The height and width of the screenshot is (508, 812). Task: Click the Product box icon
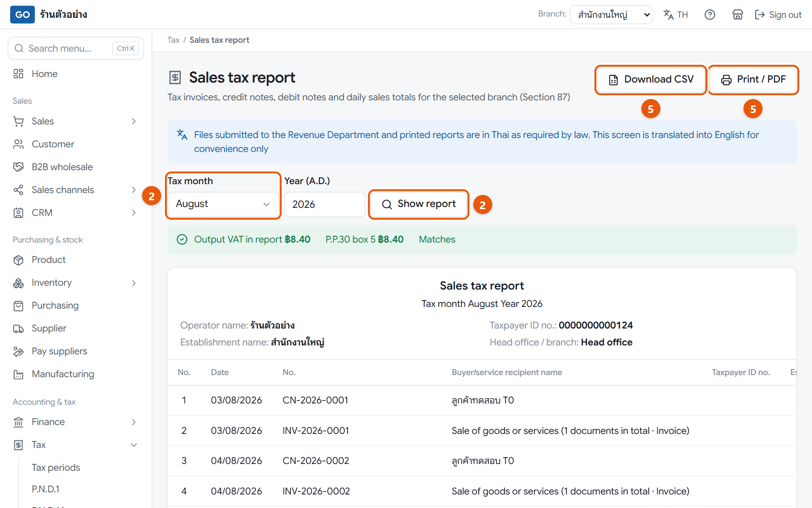click(x=18, y=260)
